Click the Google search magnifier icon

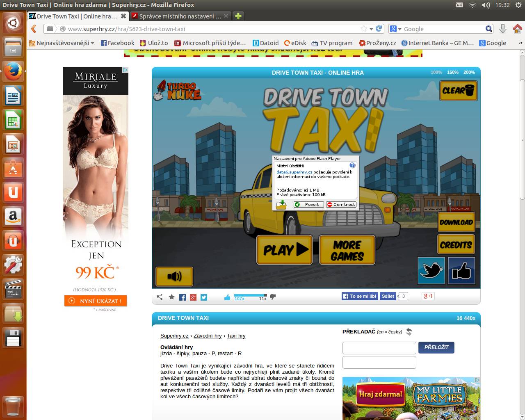pos(488,29)
